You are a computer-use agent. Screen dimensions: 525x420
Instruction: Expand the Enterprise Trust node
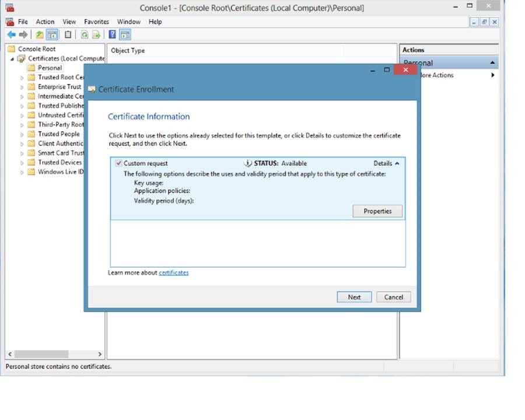22,87
